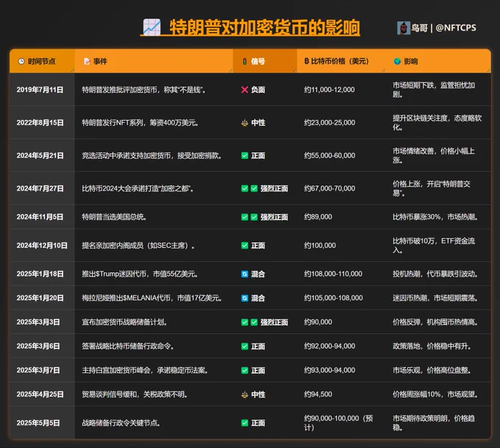Click the first green check in 2025年3月3日 row
The width and height of the screenshot is (500, 448).
[245, 322]
